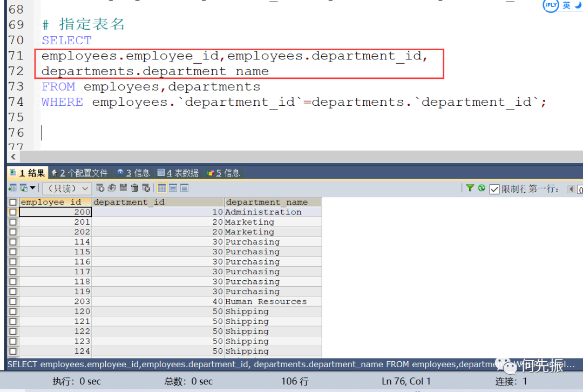Screen dimensions: 583x392
Task: Click the Ln 76, Col 1 status entry
Action: [406, 381]
